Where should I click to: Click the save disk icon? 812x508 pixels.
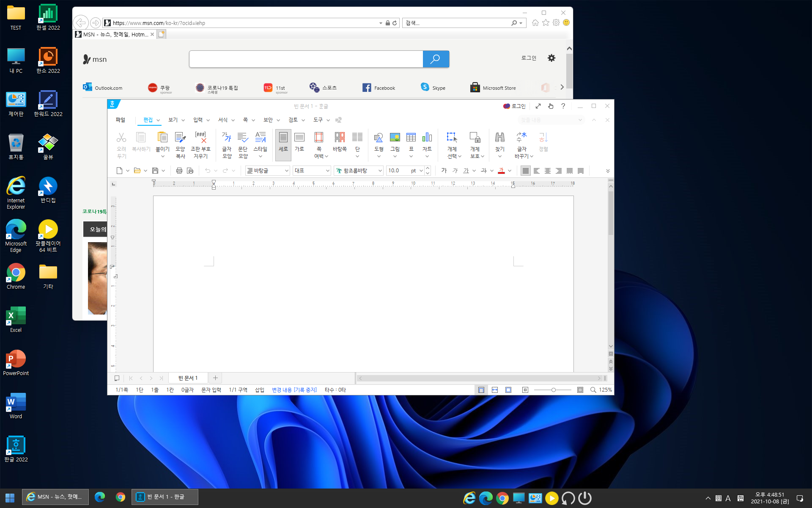tap(155, 171)
